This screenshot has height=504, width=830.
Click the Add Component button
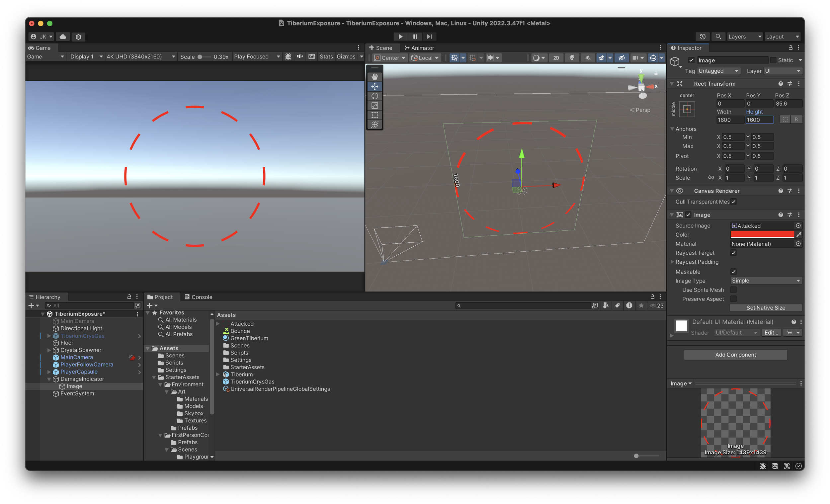pyautogui.click(x=735, y=355)
